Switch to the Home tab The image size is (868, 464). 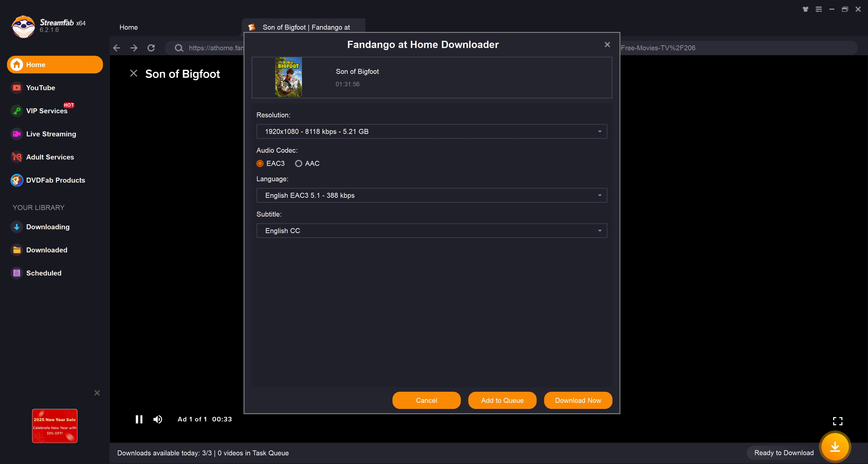128,27
